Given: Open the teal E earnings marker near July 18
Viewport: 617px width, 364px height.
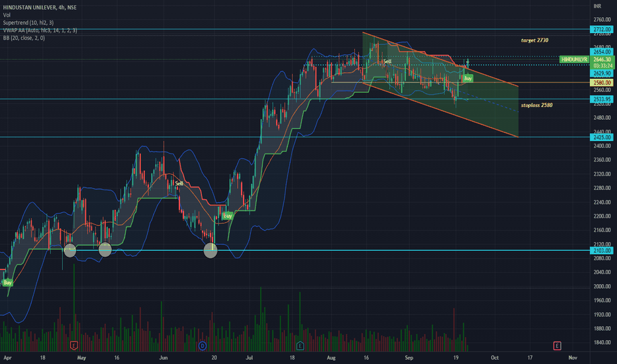Looking at the screenshot, I should point(300,346).
